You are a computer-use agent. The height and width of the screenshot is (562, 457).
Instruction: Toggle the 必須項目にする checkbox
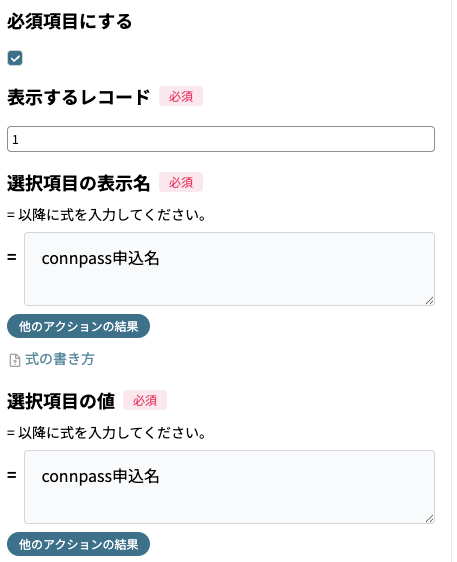click(x=15, y=58)
